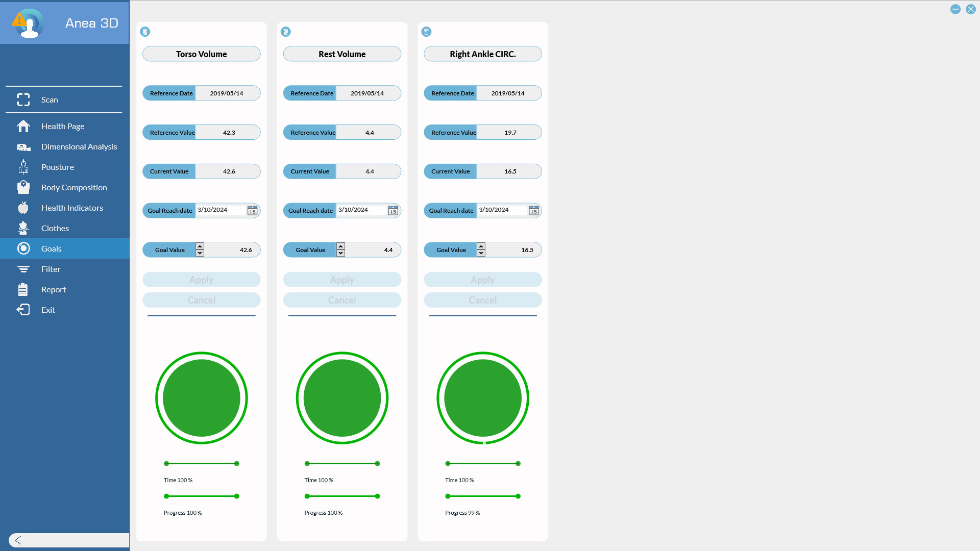Viewport: 980px width, 551px height.
Task: Open calendar for Right Ankle goal reach date
Action: click(x=533, y=211)
